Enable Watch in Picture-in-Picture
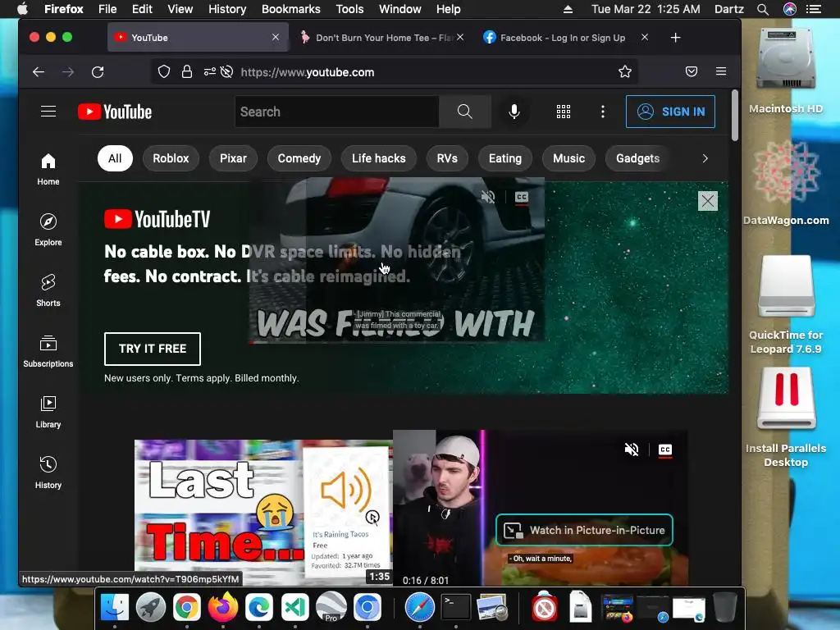 coord(584,531)
